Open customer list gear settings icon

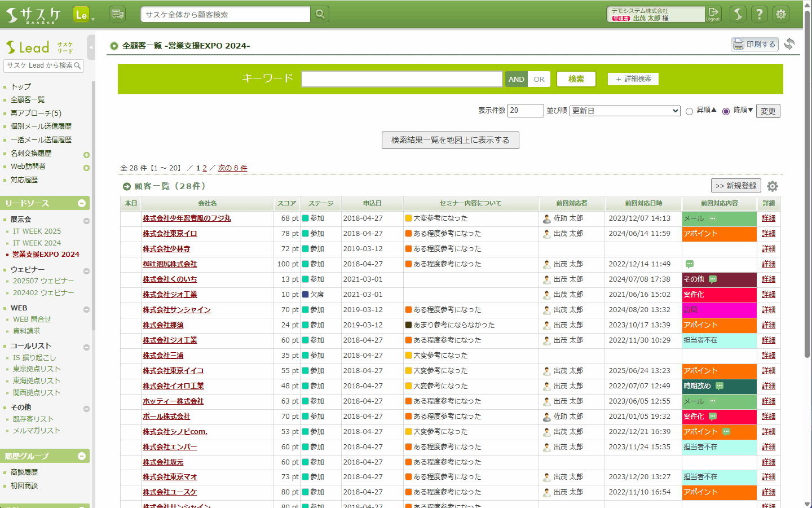point(773,186)
